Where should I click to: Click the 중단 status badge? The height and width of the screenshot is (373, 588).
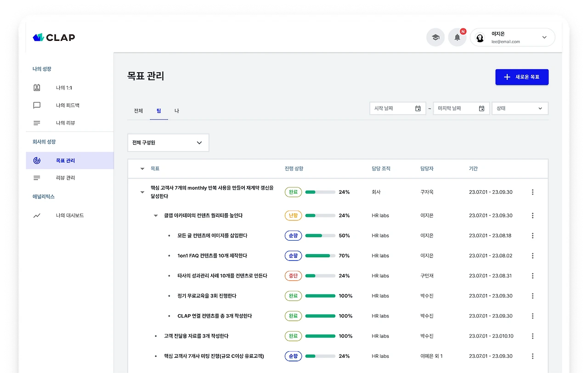[293, 276]
